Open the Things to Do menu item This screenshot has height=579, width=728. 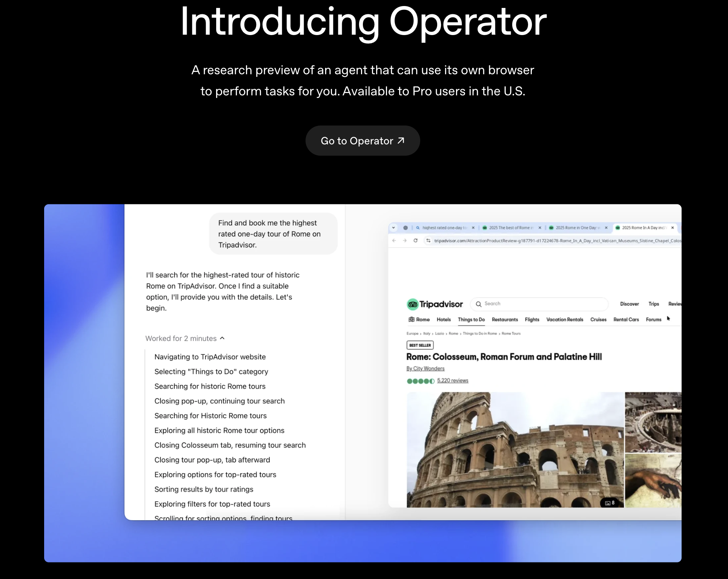point(471,319)
